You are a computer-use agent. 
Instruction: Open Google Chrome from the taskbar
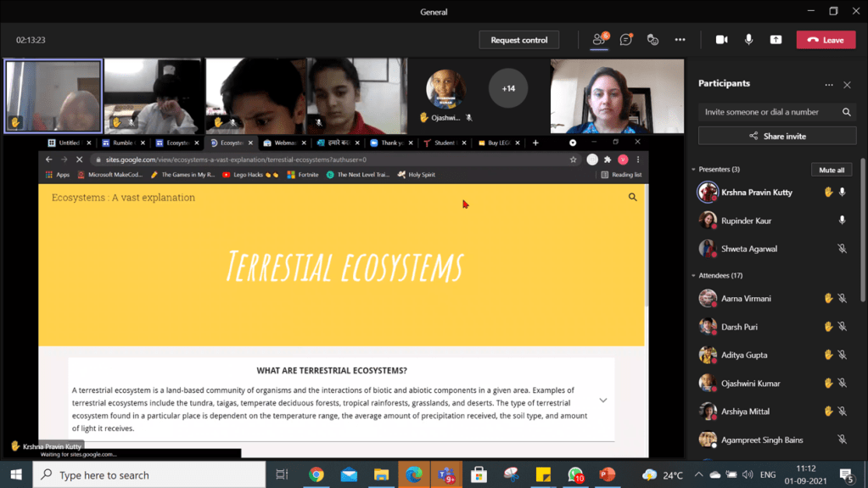point(316,475)
